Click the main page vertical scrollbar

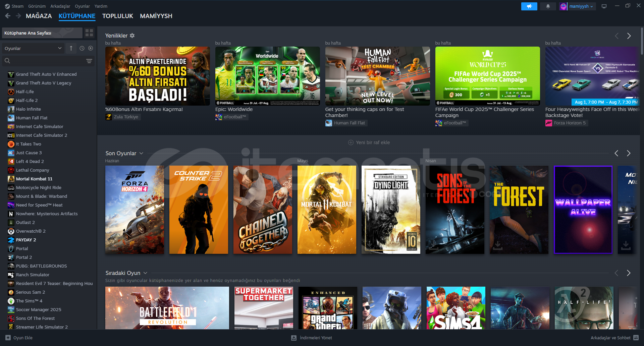click(x=642, y=41)
